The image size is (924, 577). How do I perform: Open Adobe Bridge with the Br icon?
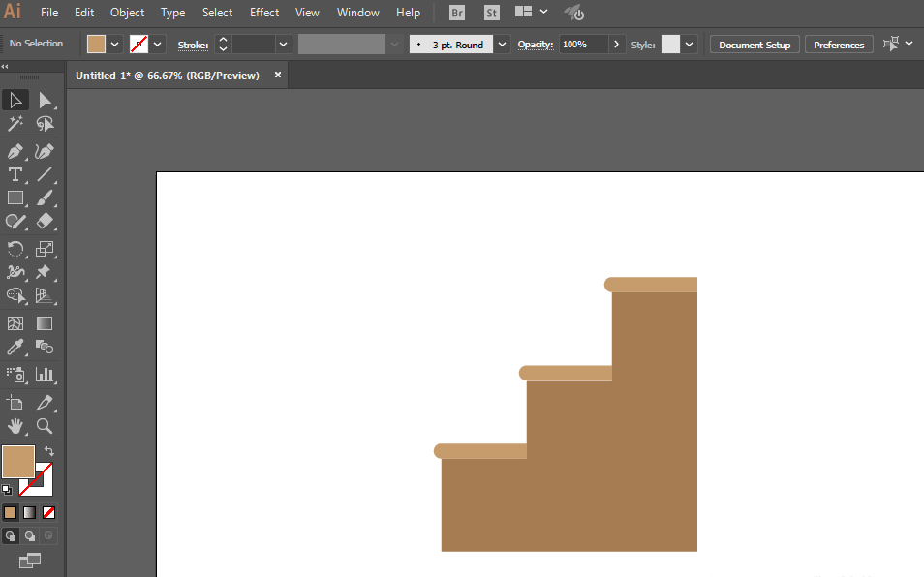[x=457, y=13]
